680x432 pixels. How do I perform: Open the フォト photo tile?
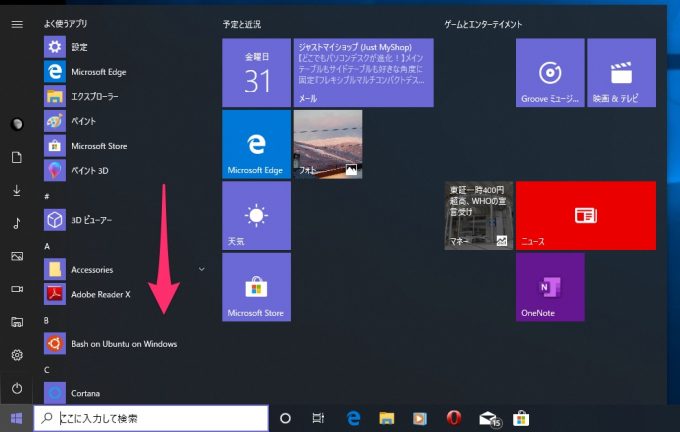click(x=328, y=144)
